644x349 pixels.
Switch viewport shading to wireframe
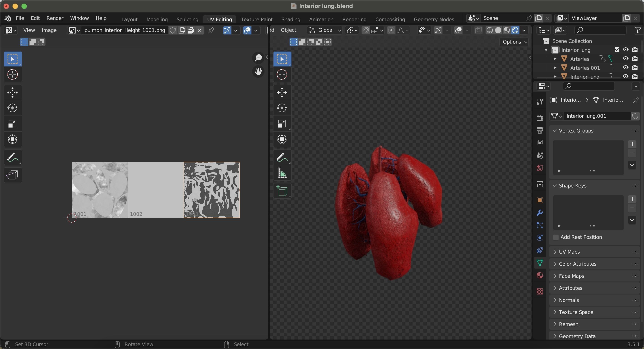[489, 30]
